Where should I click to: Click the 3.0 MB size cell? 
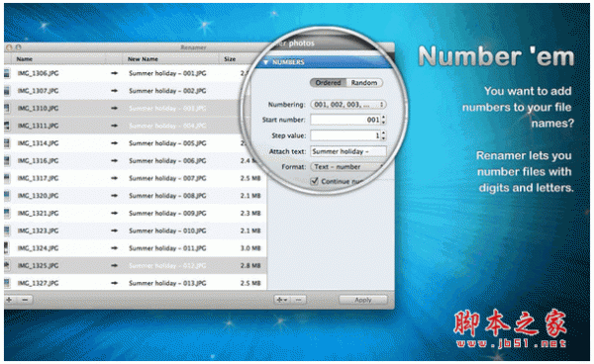(250, 248)
